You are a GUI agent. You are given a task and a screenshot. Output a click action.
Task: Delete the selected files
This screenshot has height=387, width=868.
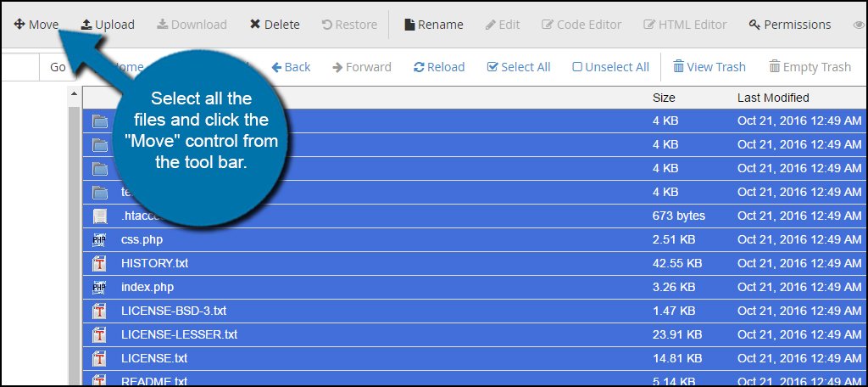click(275, 25)
